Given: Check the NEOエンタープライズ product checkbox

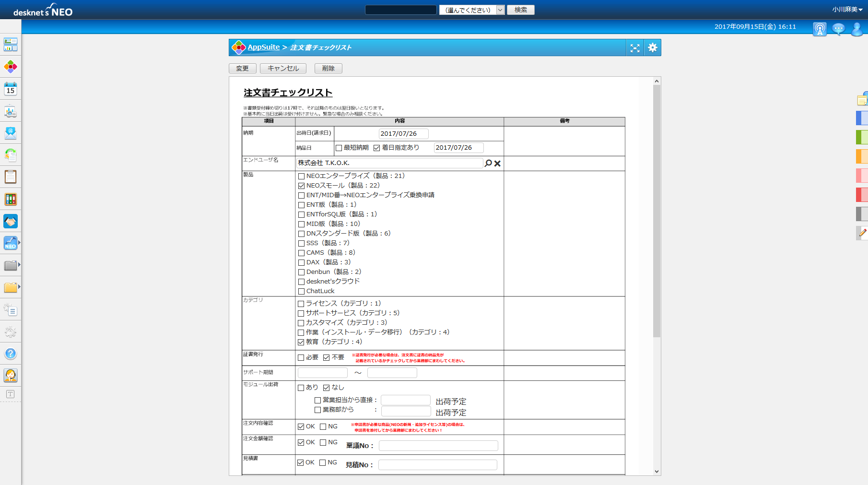Looking at the screenshot, I should pos(301,176).
